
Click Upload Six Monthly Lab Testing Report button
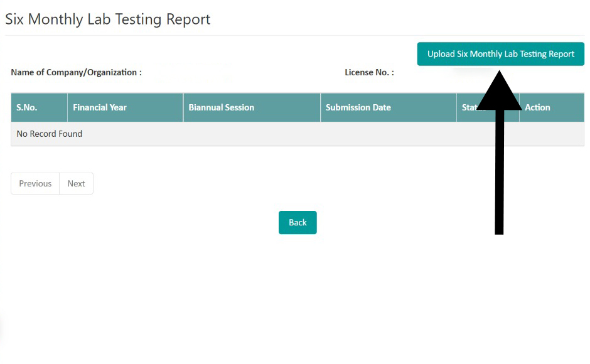[500, 54]
